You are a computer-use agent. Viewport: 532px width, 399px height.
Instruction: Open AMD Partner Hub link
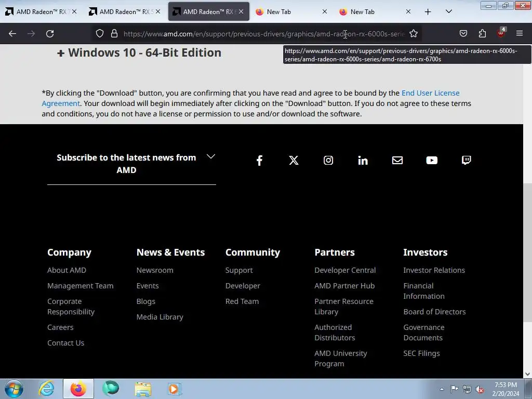[345, 286]
